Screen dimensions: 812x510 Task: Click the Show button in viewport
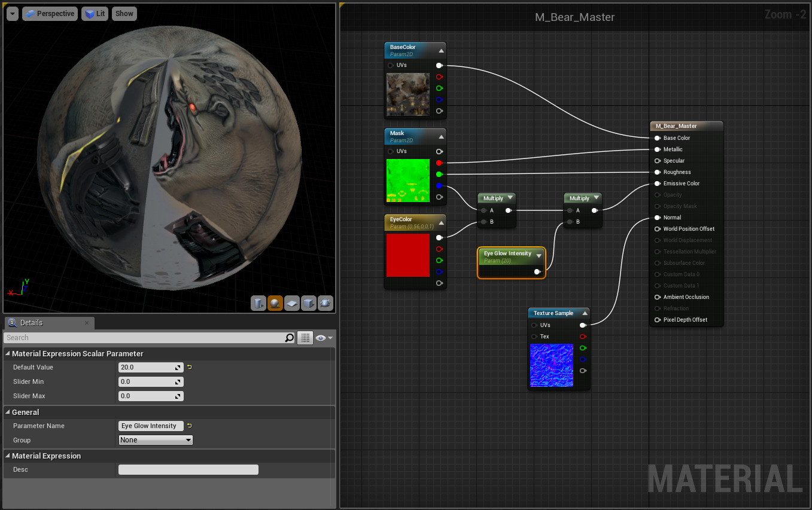[124, 14]
